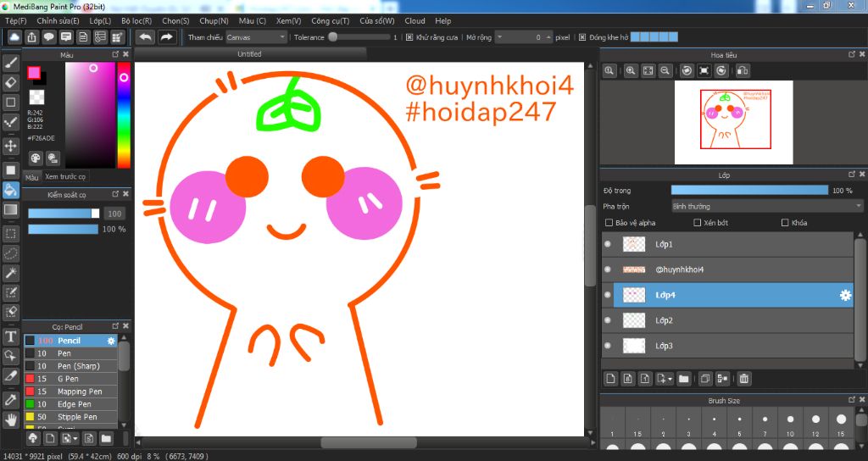Hide the @huynhkhoi4 text layer
The image size is (868, 461).
(x=608, y=269)
